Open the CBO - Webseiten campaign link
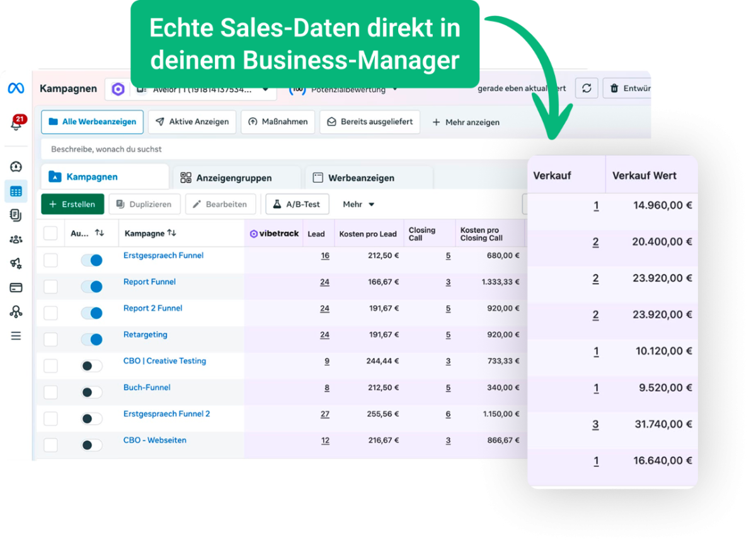Viewport: 756px width, 549px height. tap(154, 441)
